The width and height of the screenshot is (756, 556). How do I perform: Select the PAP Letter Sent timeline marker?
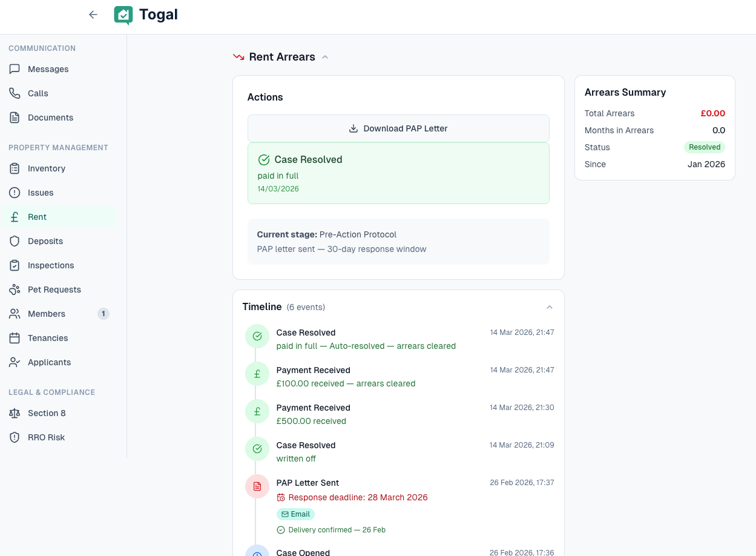[x=257, y=486]
